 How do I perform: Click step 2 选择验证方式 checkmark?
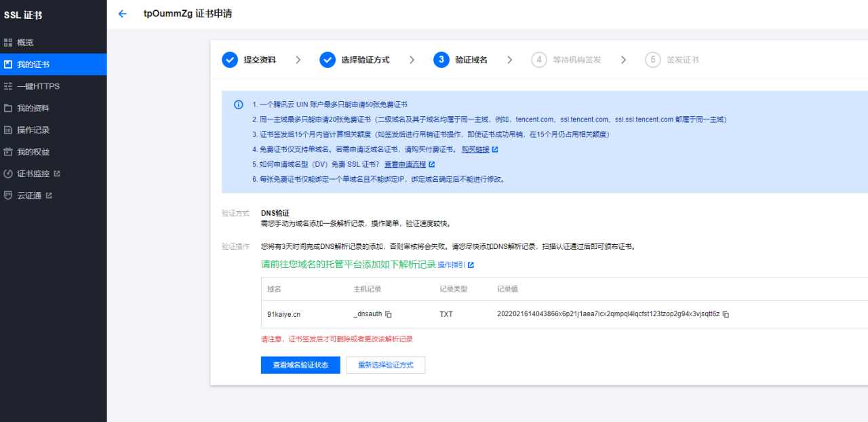[328, 60]
